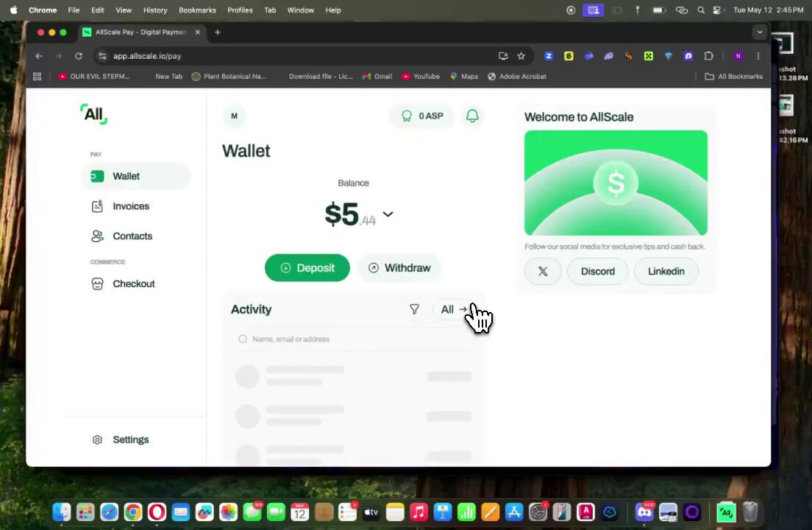Click the Withdraw button
This screenshot has height=530, width=812.
coord(399,268)
